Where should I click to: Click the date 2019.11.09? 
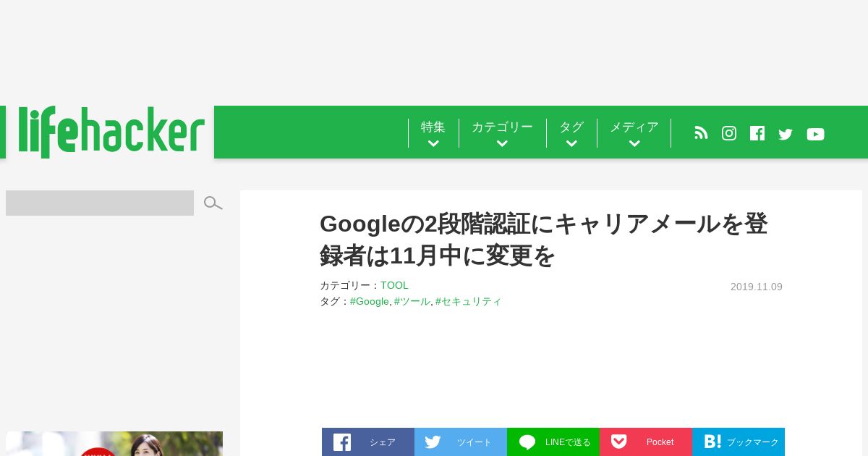757,287
